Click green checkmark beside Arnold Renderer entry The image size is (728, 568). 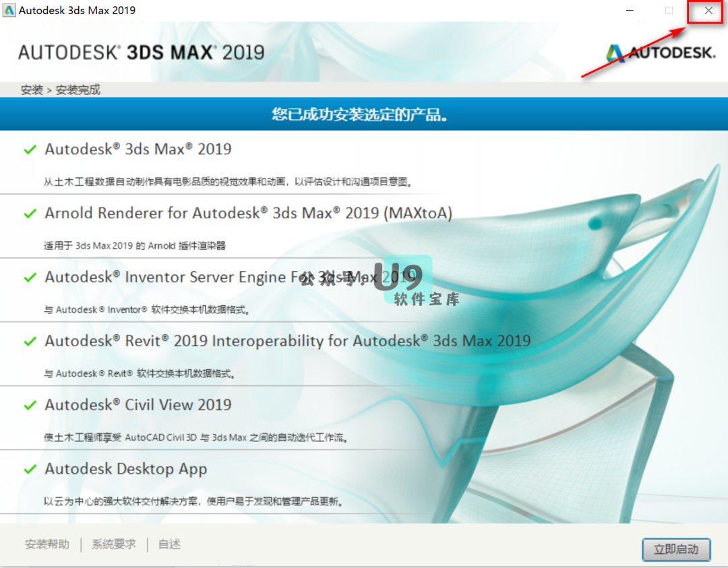tap(30, 214)
